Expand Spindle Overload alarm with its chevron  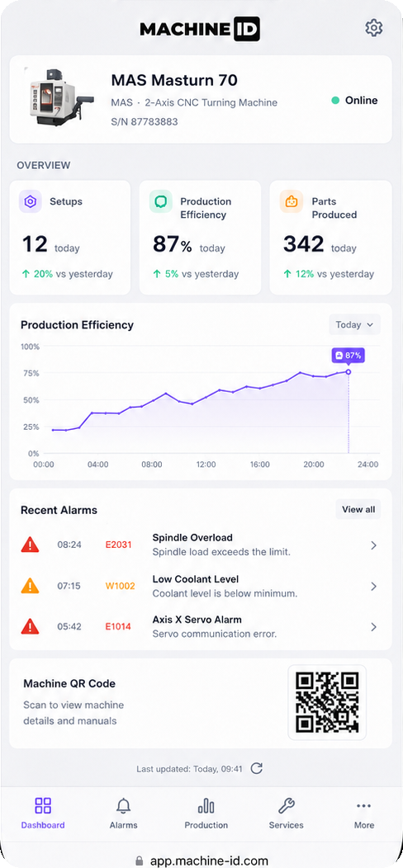coord(373,545)
